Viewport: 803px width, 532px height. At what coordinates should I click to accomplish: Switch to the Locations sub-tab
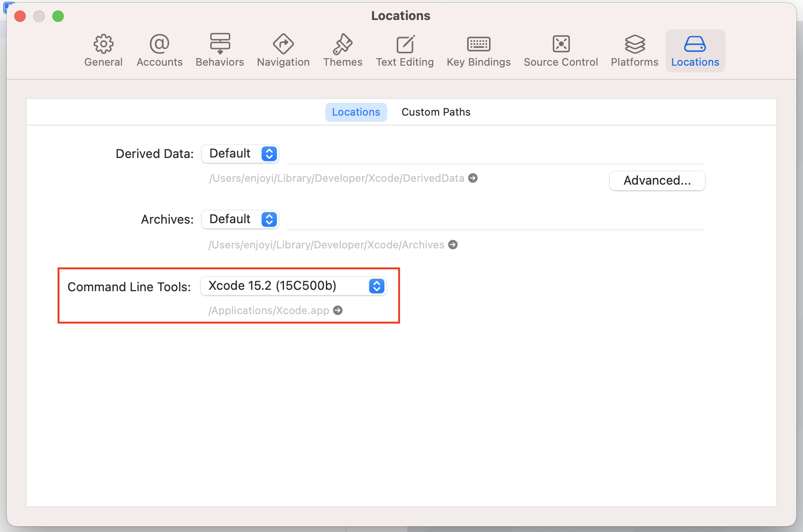[x=356, y=112]
